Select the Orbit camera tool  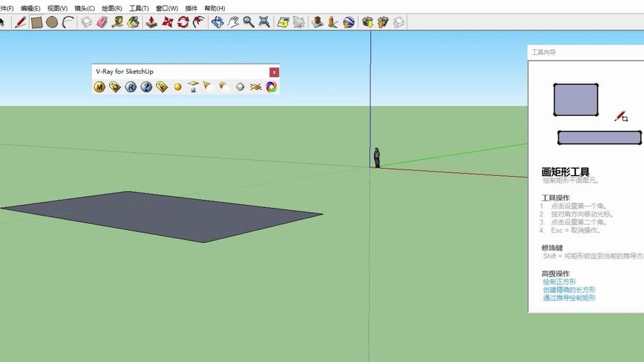pos(217,22)
